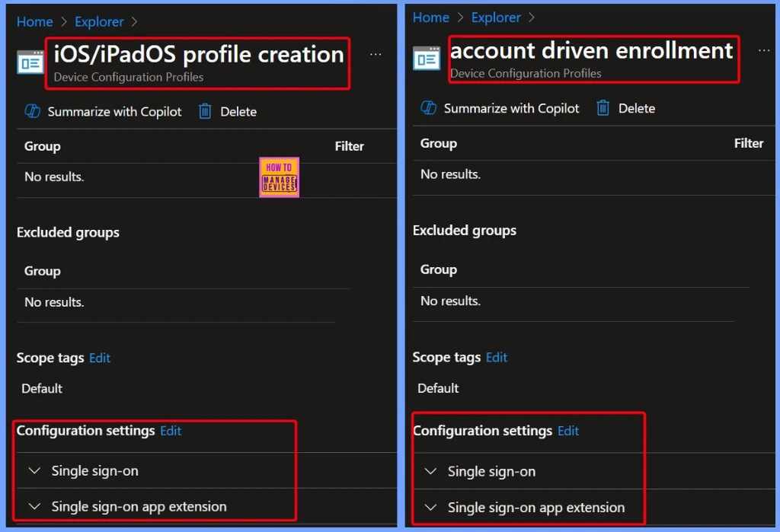
Task: Click account driven enrollment title
Action: click(x=591, y=51)
